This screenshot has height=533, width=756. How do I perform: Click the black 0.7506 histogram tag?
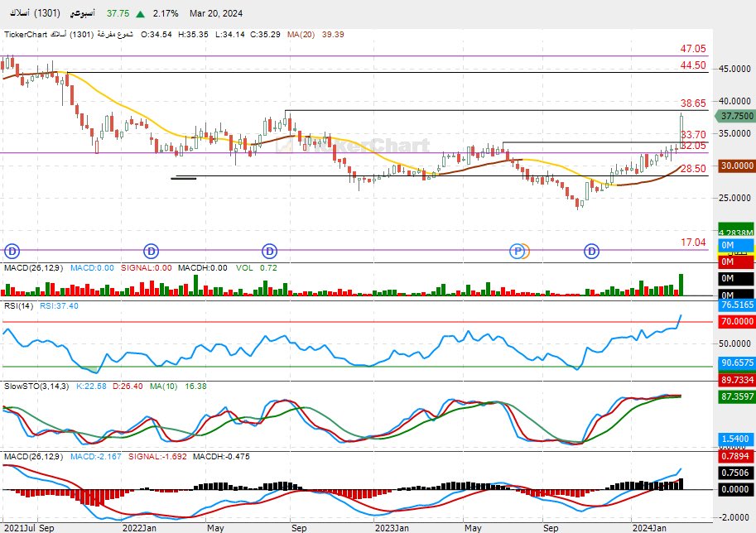coord(736,473)
